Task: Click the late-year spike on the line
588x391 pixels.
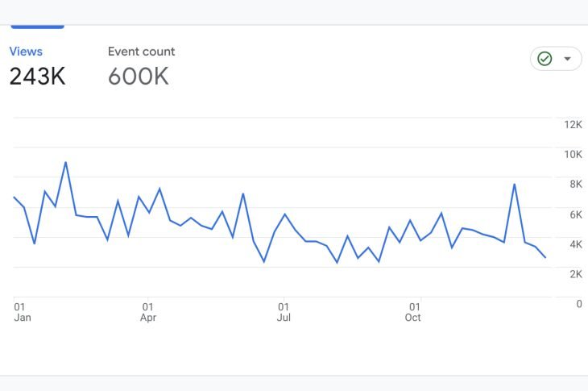Action: (514, 185)
